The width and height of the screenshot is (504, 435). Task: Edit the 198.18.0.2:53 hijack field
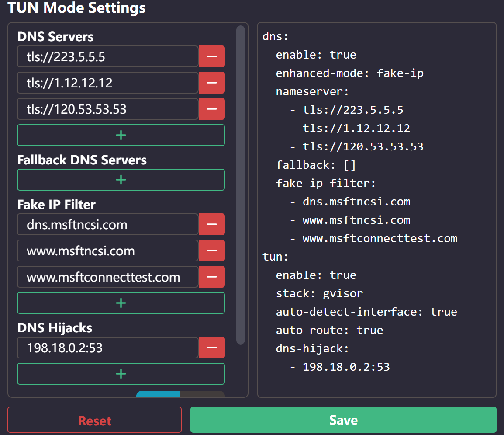click(x=108, y=348)
